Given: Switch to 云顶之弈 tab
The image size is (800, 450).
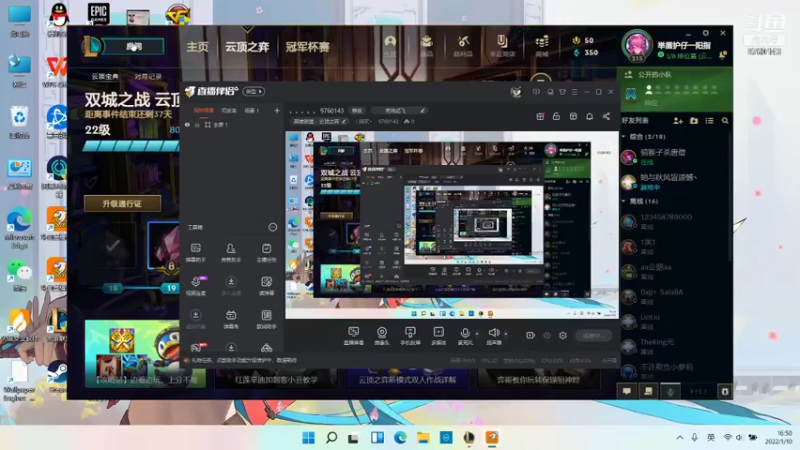Looking at the screenshot, I should 247,47.
